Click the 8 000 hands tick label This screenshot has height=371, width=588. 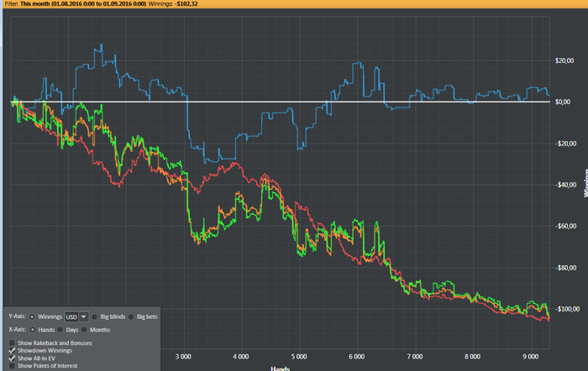[472, 357]
